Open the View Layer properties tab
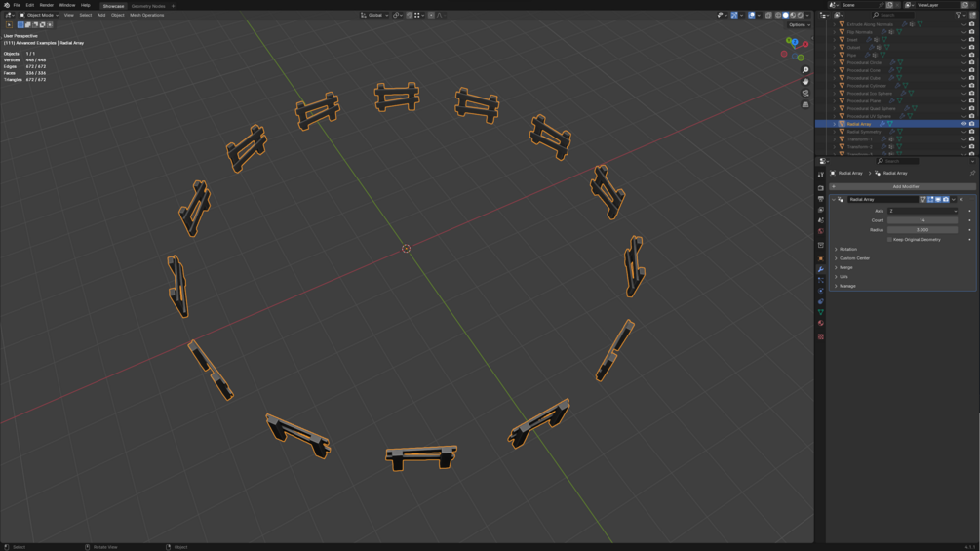The image size is (980, 551). pos(821,210)
